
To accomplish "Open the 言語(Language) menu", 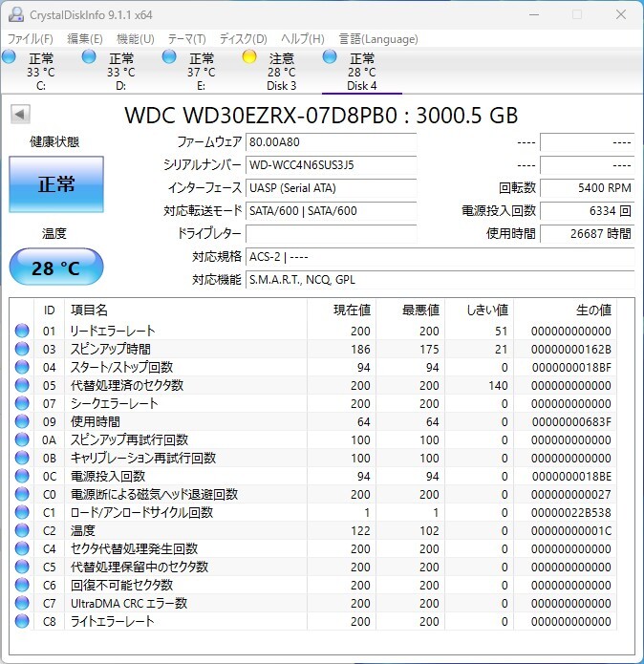I will [x=378, y=39].
